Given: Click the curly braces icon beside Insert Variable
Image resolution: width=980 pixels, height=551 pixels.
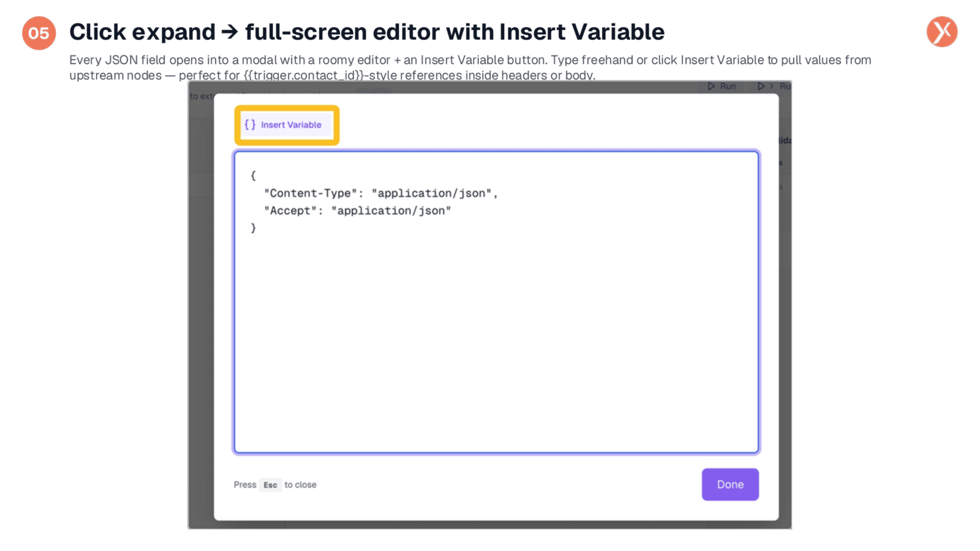Looking at the screenshot, I should [x=250, y=124].
